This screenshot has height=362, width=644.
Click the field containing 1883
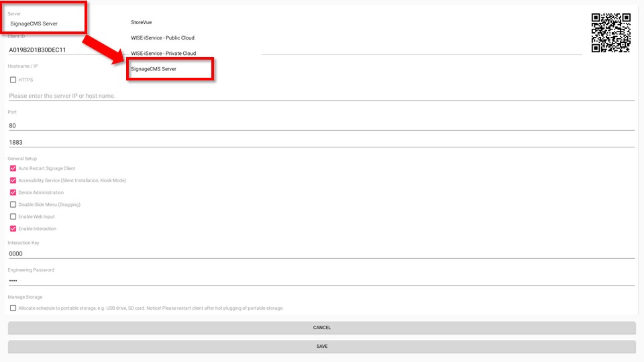click(321, 142)
